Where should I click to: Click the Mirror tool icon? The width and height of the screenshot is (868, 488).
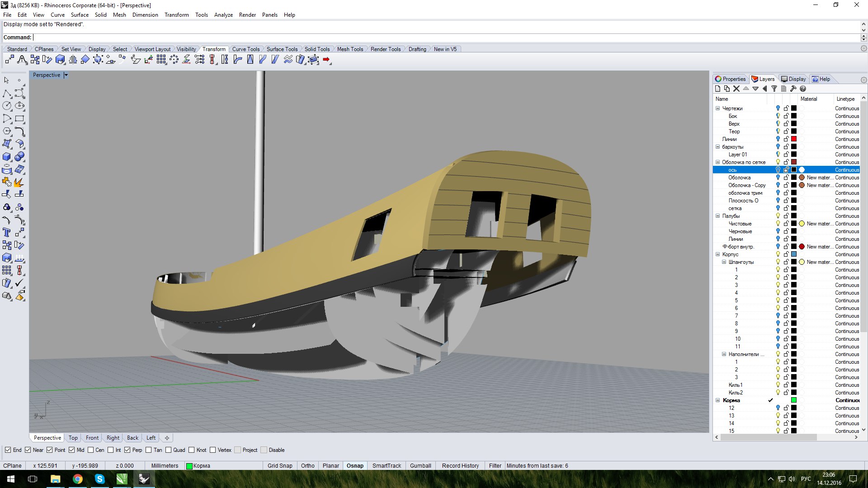[x=73, y=60]
